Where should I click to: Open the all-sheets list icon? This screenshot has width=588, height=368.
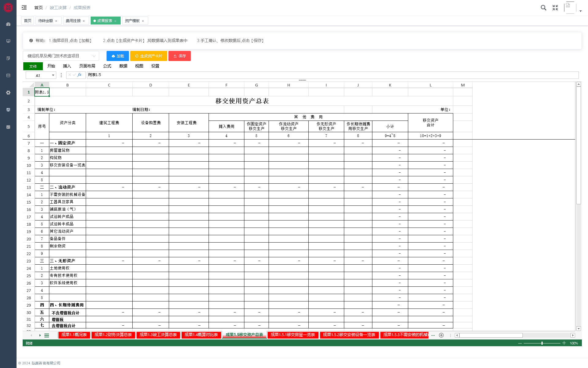click(47, 335)
